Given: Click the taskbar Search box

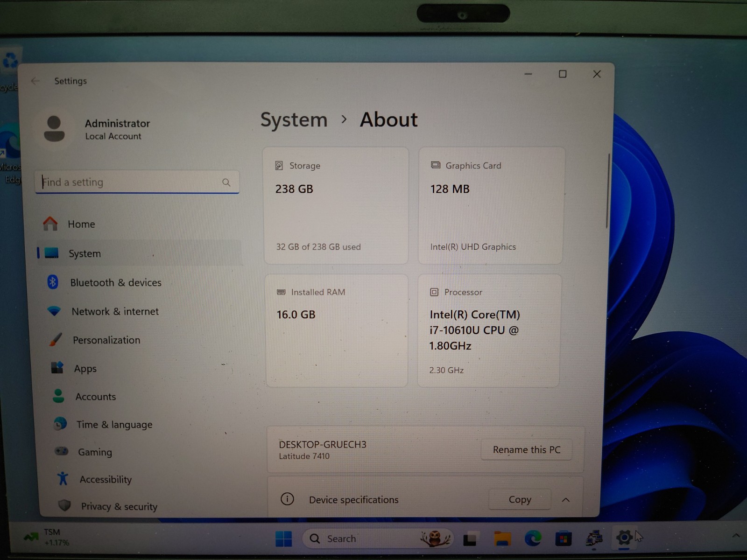Looking at the screenshot, I should 378,539.
